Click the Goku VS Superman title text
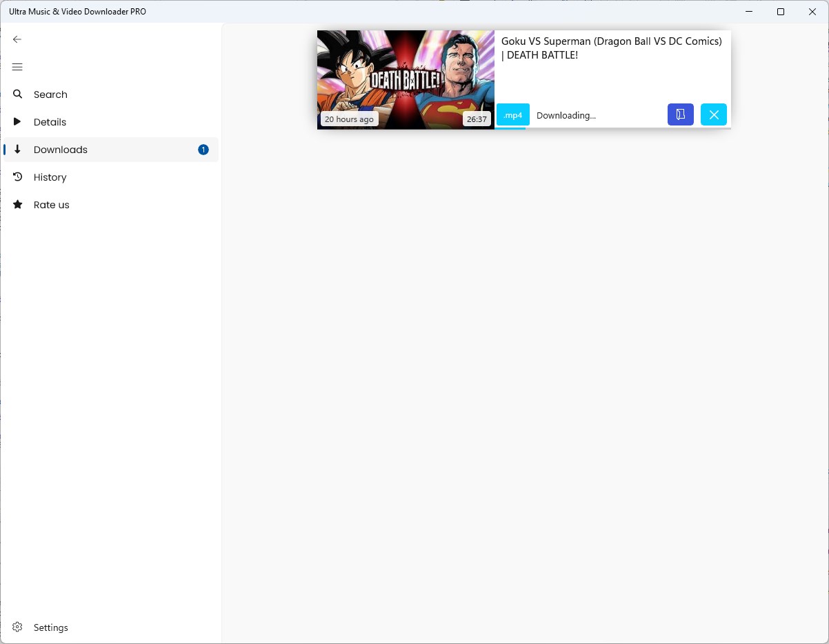The width and height of the screenshot is (829, 644). coord(612,48)
